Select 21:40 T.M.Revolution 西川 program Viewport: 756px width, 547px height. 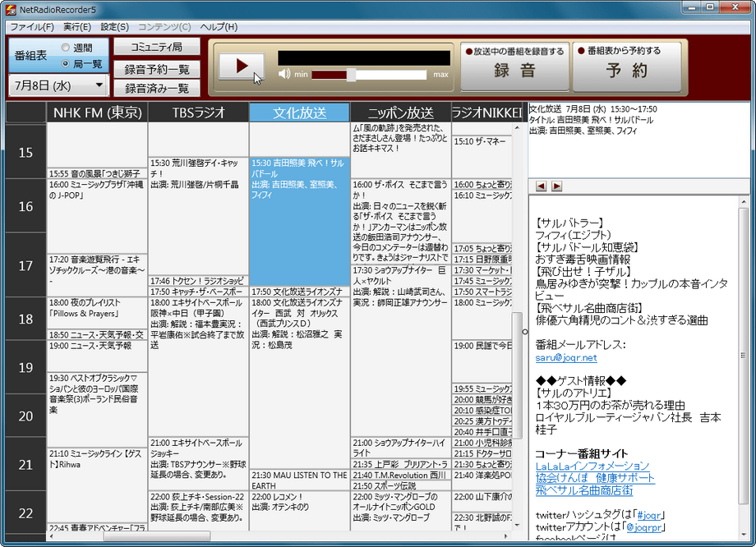(x=401, y=476)
